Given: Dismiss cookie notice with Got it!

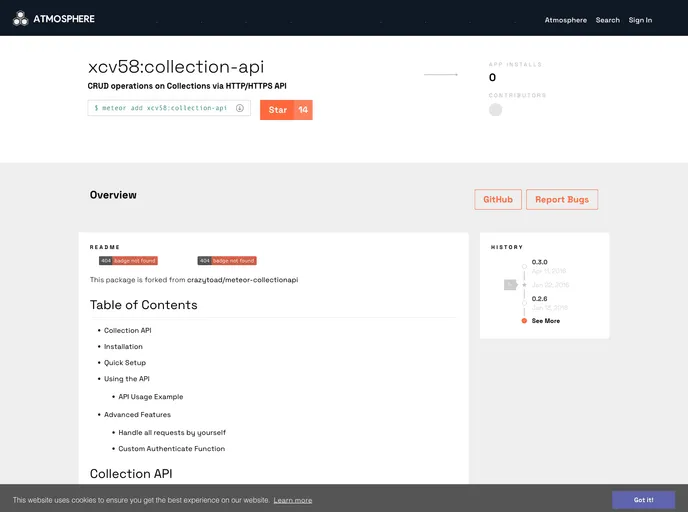Looking at the screenshot, I should pos(643,500).
